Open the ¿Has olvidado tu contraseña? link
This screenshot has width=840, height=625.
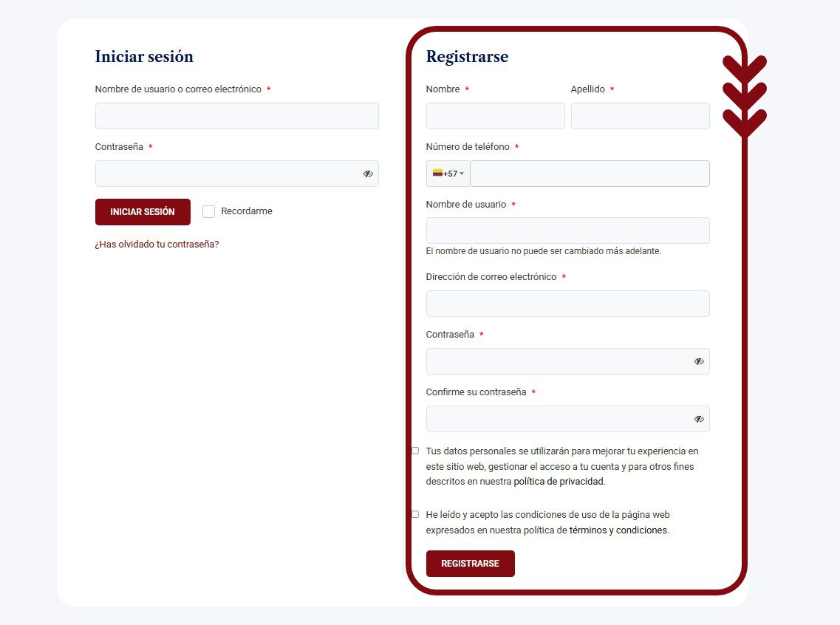(x=157, y=245)
